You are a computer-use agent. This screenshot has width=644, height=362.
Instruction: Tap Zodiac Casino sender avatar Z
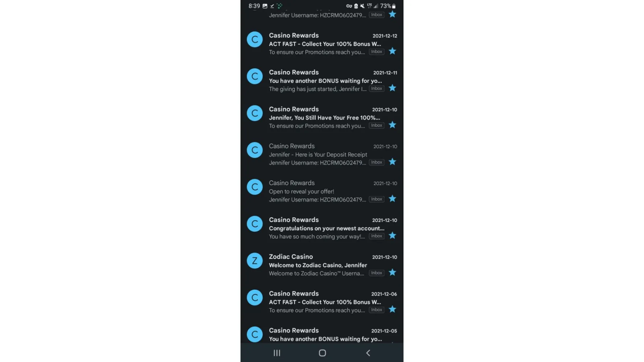click(x=255, y=261)
